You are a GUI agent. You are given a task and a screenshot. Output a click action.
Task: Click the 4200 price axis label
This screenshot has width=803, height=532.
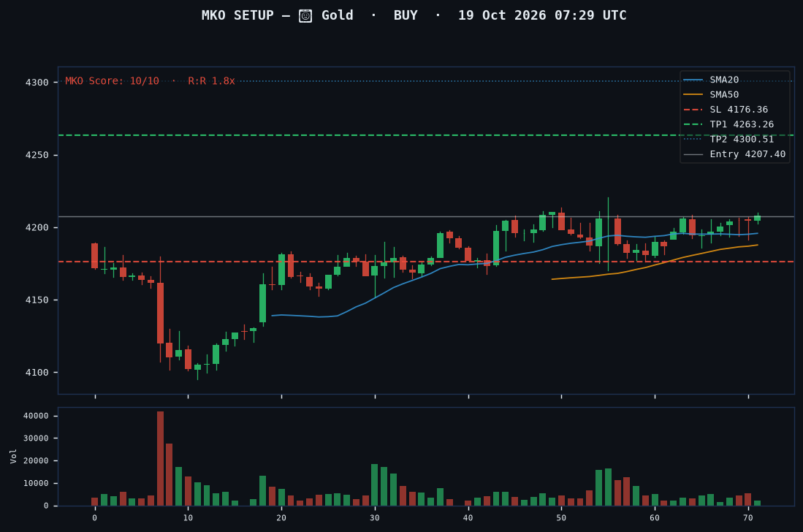tap(37, 227)
